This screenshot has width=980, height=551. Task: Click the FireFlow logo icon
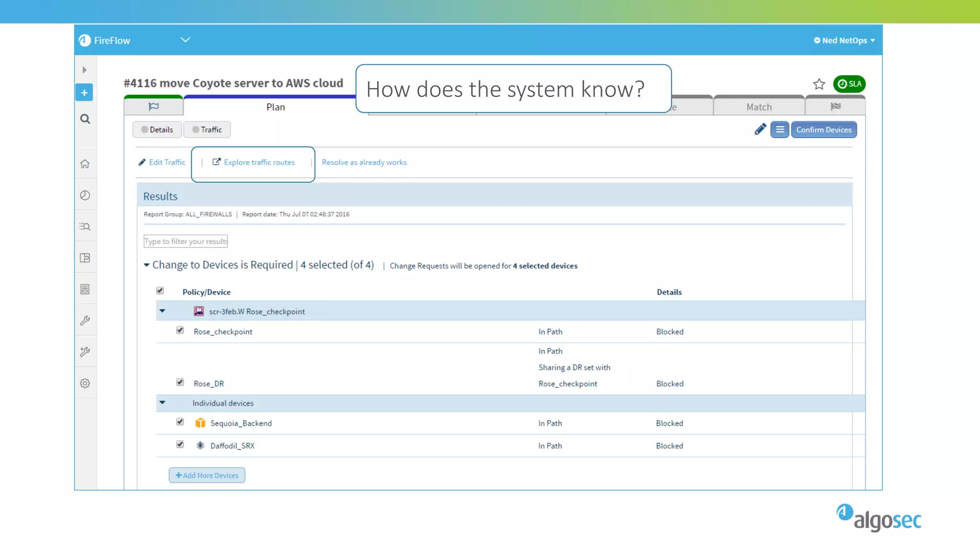(x=85, y=41)
